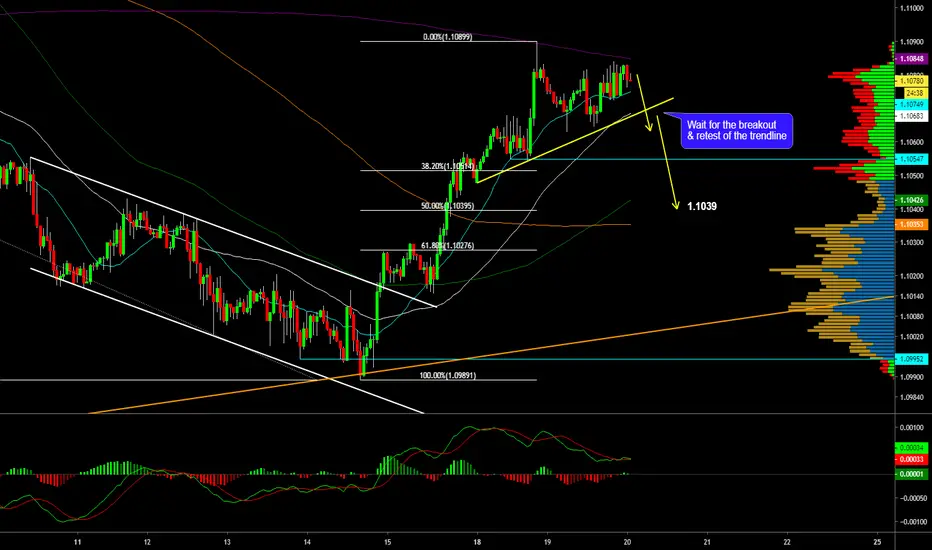
Task: Click the -0.00100 indicator axis tick
Action: (912, 522)
